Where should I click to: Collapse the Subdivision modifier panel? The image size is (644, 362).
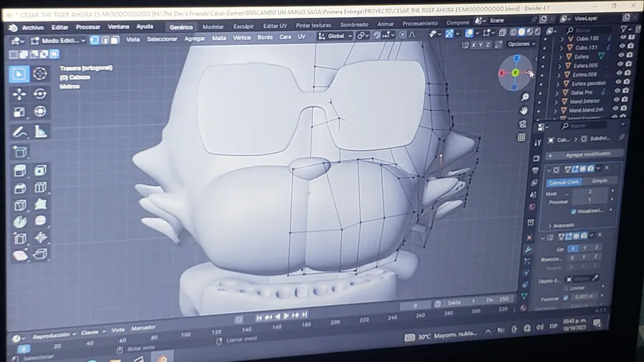coord(549,170)
